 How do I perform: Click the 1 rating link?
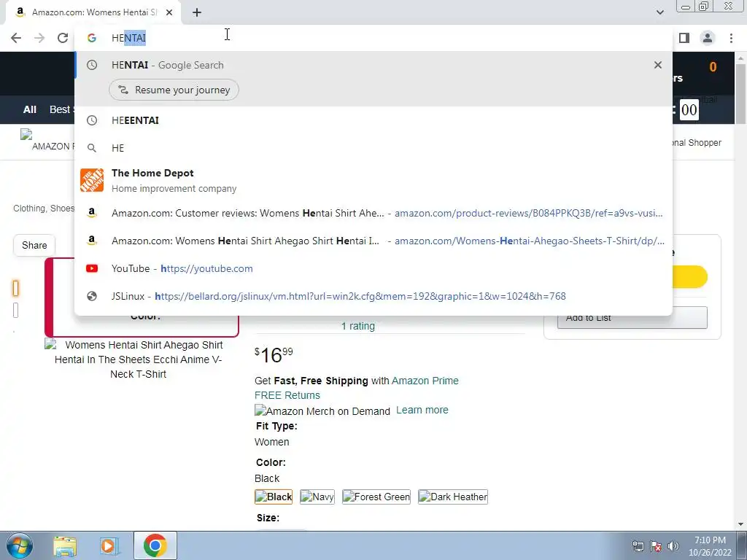pyautogui.click(x=357, y=326)
